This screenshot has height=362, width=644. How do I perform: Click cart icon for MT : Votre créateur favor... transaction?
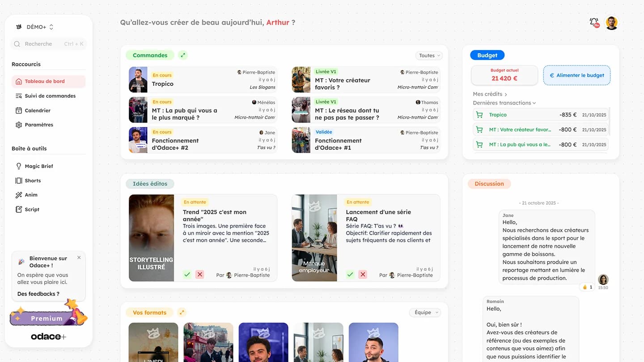[x=479, y=130]
